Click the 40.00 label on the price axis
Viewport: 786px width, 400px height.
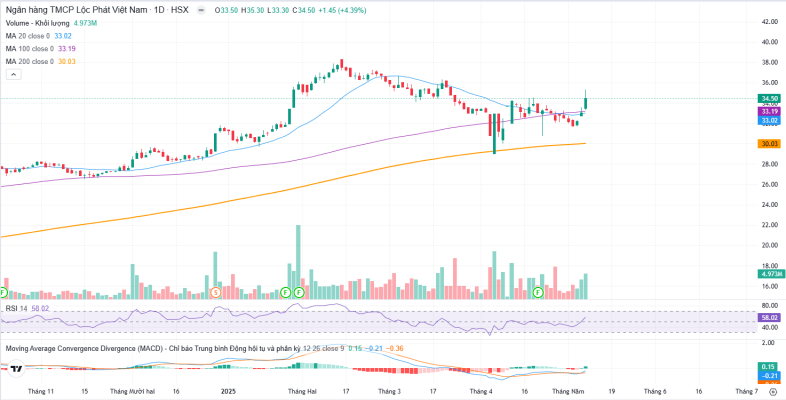pos(769,42)
